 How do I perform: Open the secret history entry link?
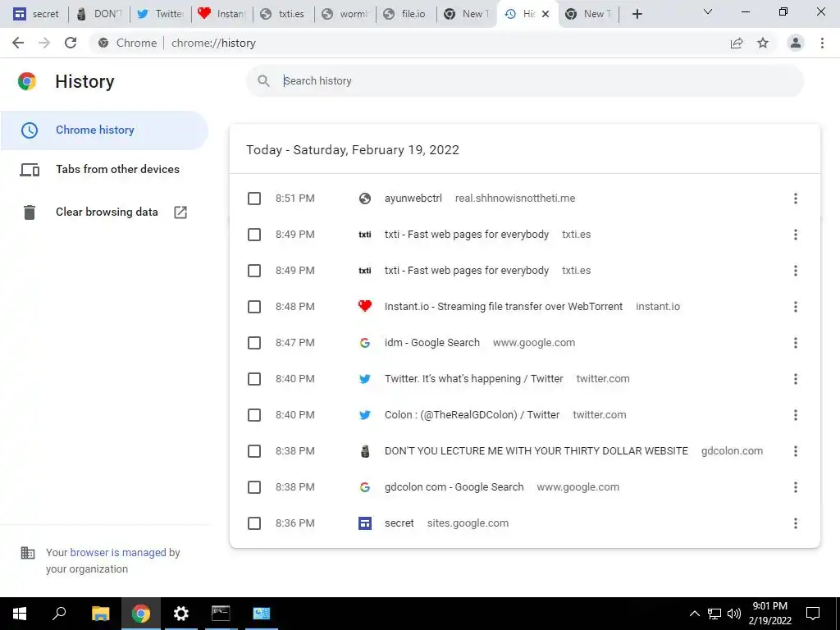(399, 523)
